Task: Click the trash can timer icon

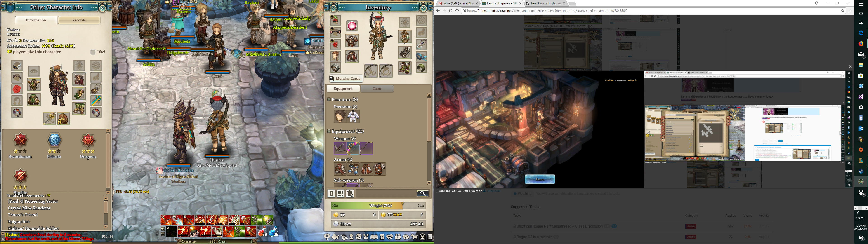Action: (x=350, y=193)
